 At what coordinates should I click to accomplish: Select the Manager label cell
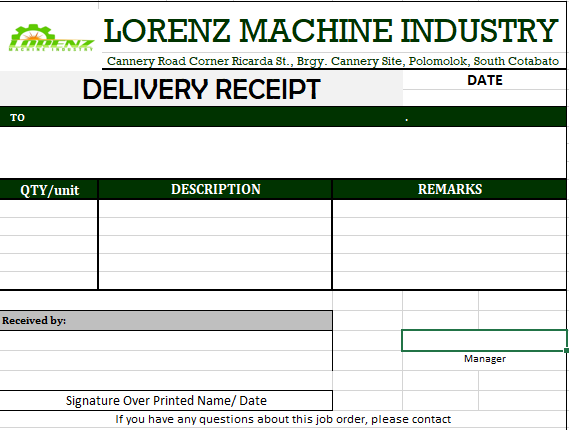(x=484, y=359)
